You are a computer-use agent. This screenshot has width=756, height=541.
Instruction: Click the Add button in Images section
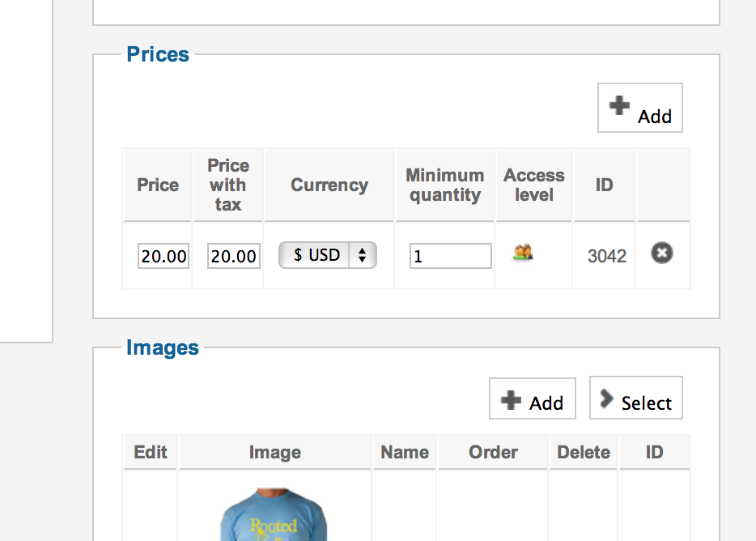[x=533, y=399]
